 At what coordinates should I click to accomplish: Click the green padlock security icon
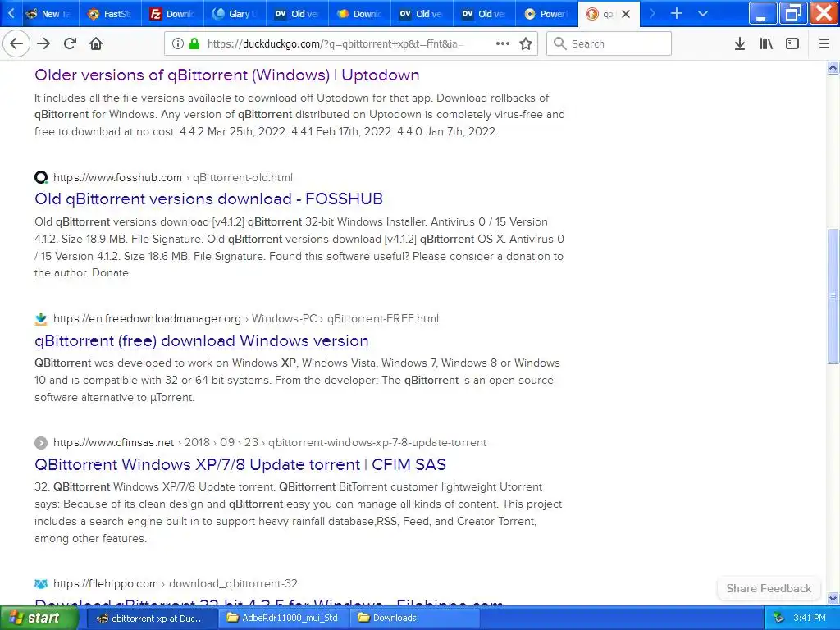tap(194, 44)
